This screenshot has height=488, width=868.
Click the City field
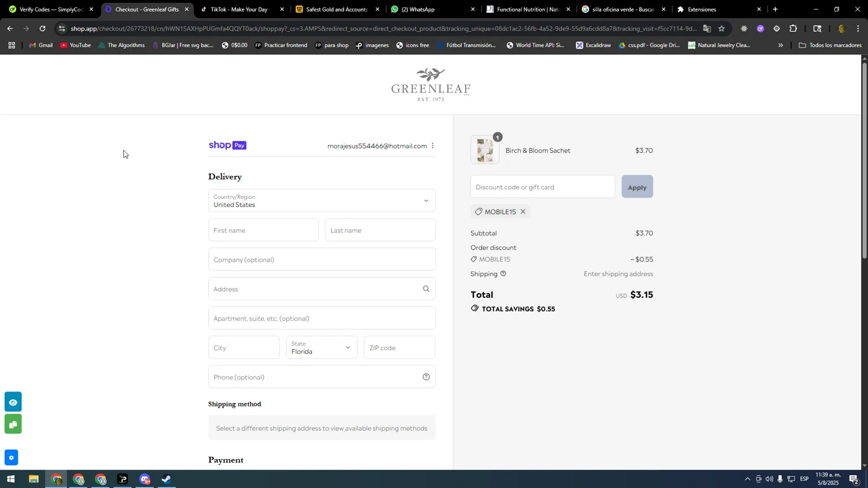(244, 347)
